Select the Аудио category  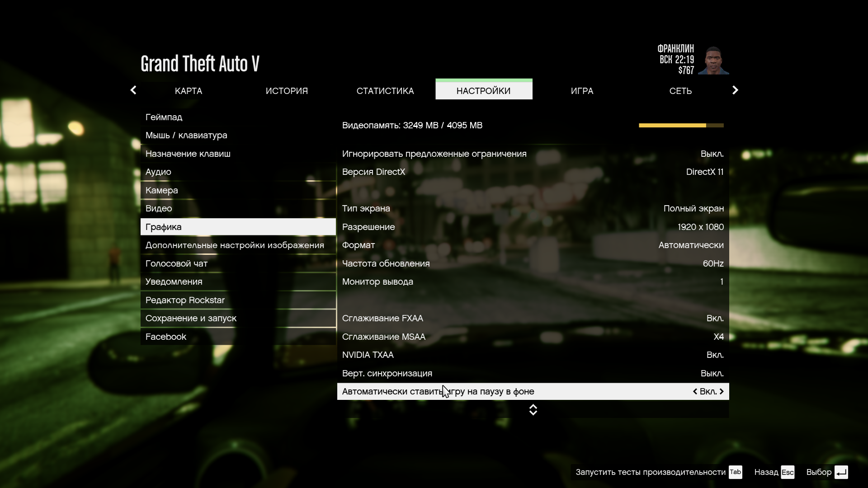point(238,172)
